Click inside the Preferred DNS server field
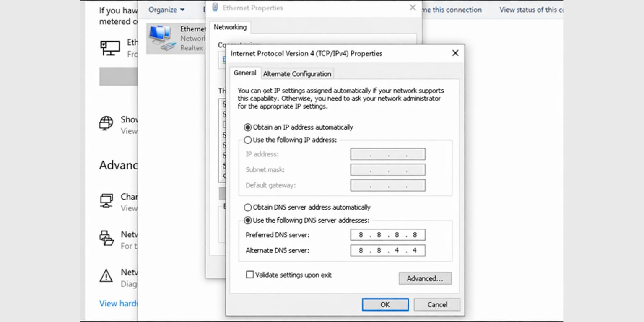644x322 pixels. coord(387,235)
